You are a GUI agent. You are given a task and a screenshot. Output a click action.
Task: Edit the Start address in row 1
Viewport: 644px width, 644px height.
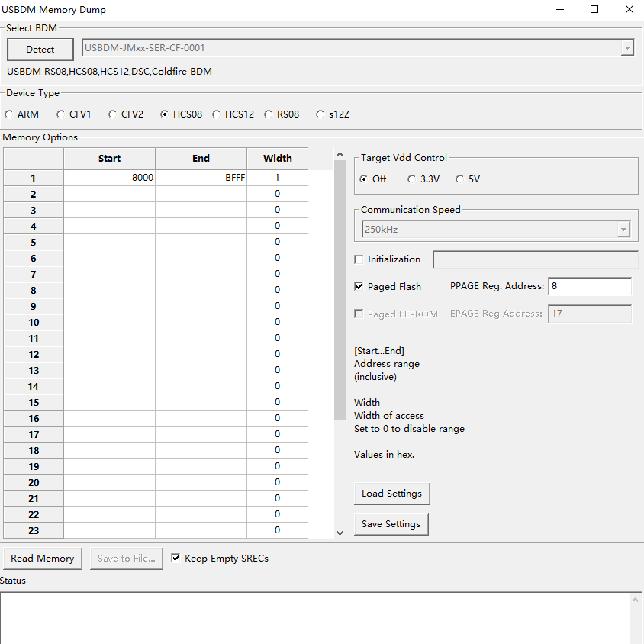(109, 177)
